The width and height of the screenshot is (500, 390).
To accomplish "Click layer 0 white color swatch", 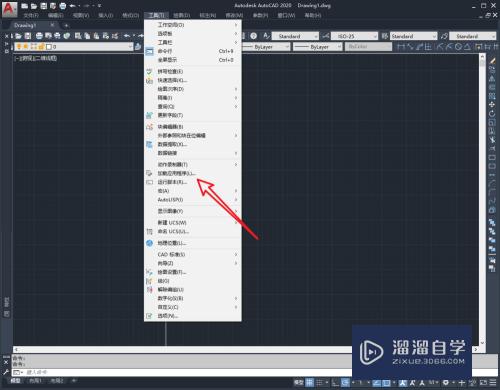I will tap(49, 47).
